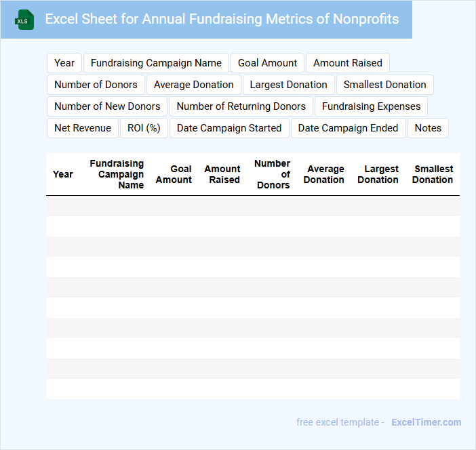Viewport: 476px width, 450px height.
Task: Click the Date Campaign Started tag
Action: [x=229, y=128]
